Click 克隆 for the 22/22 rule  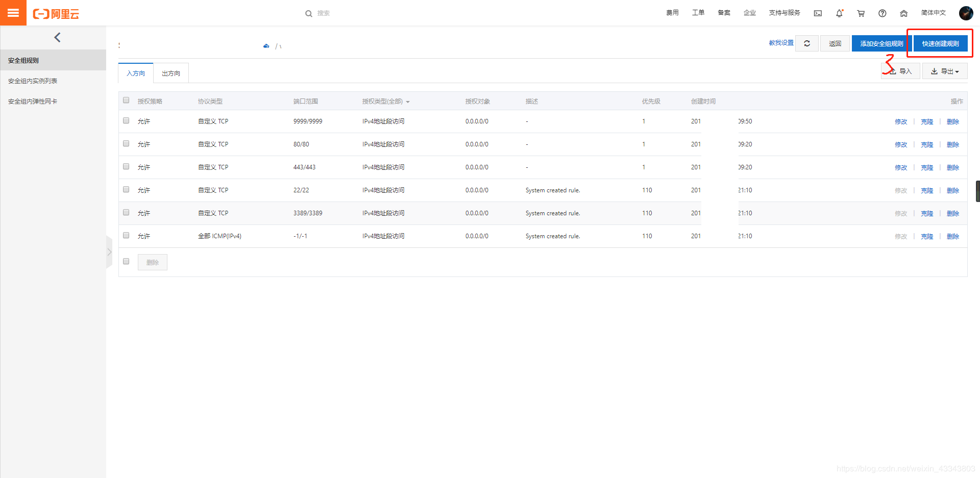[x=927, y=190]
